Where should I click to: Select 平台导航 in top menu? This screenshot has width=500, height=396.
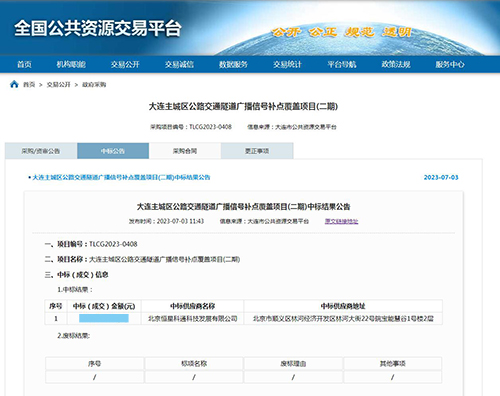(x=342, y=64)
